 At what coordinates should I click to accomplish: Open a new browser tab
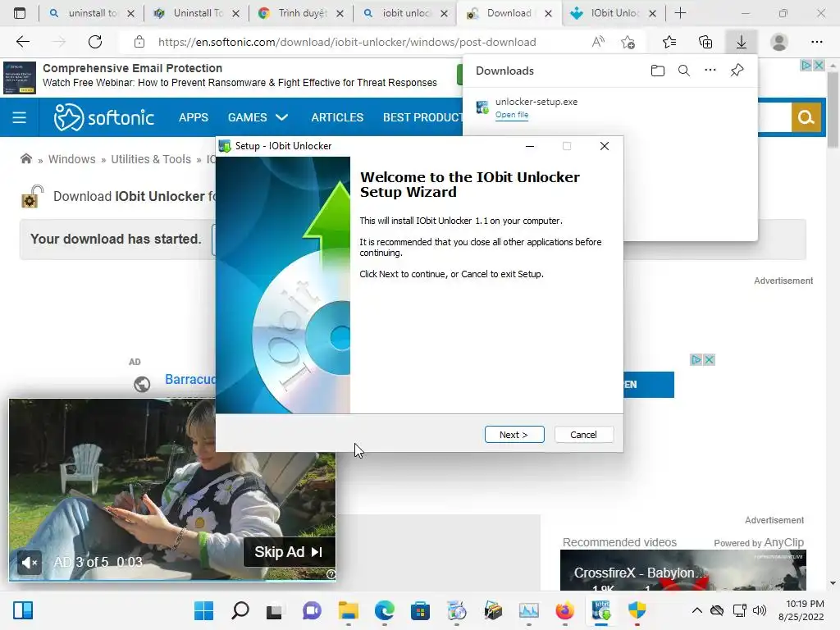(x=680, y=13)
